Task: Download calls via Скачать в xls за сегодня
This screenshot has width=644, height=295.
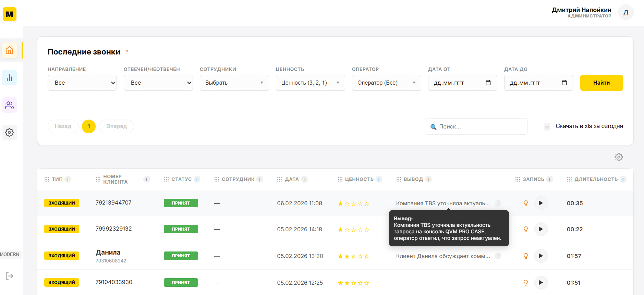Action: 589,126
